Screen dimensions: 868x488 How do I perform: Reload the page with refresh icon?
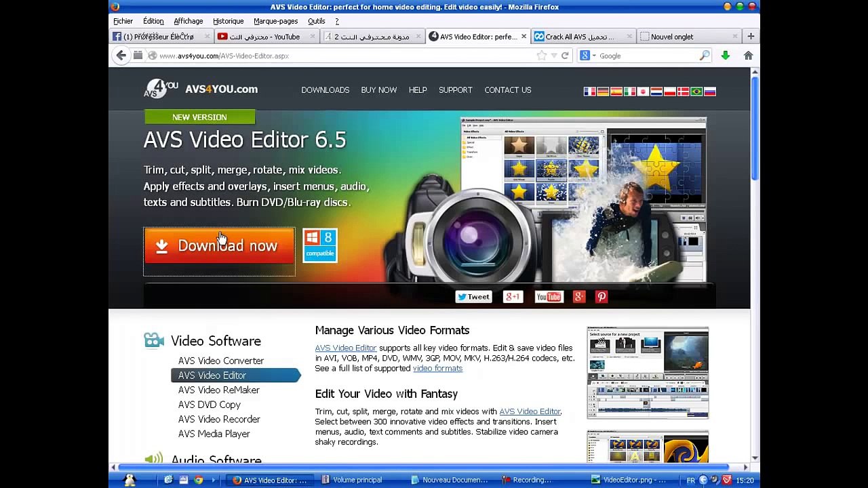[565, 56]
